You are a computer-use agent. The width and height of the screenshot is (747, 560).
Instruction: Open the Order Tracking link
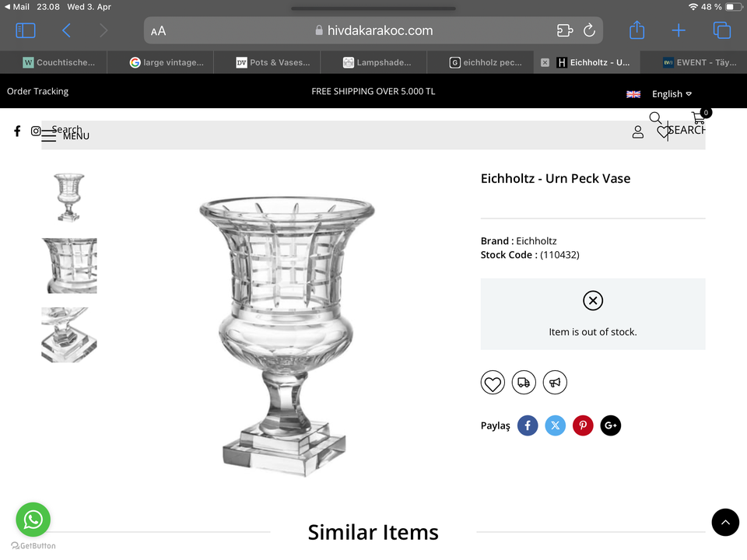[x=37, y=91]
